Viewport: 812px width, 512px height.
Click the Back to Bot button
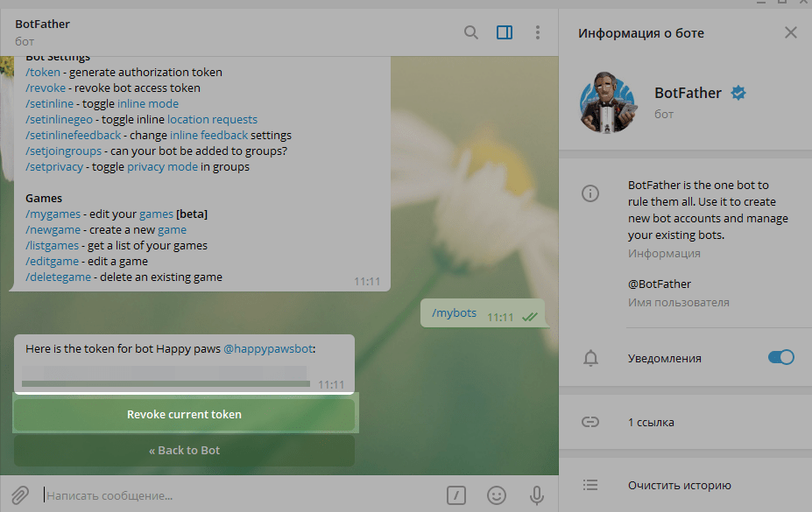pos(184,451)
